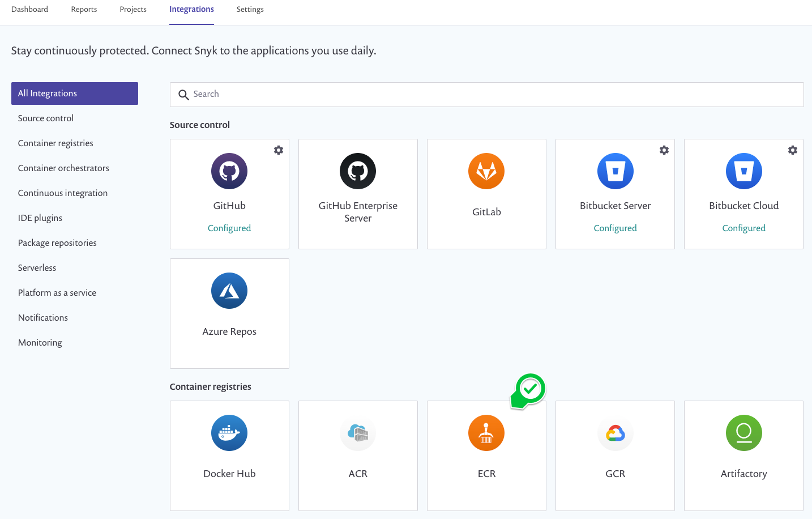Screen dimensions: 812x519
Task: Select the ACR cloud logo
Action: click(x=358, y=433)
